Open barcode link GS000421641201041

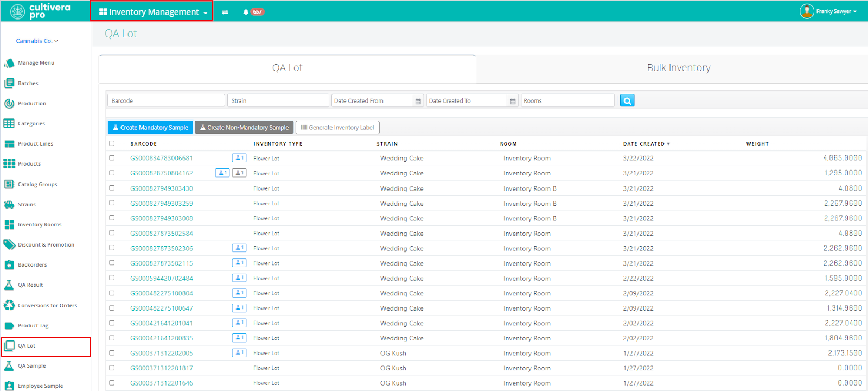click(x=162, y=323)
